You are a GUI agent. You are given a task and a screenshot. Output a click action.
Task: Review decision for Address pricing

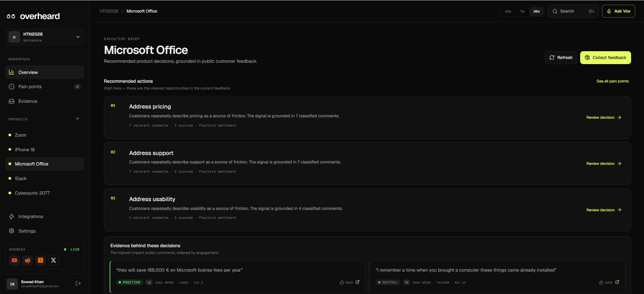(604, 117)
